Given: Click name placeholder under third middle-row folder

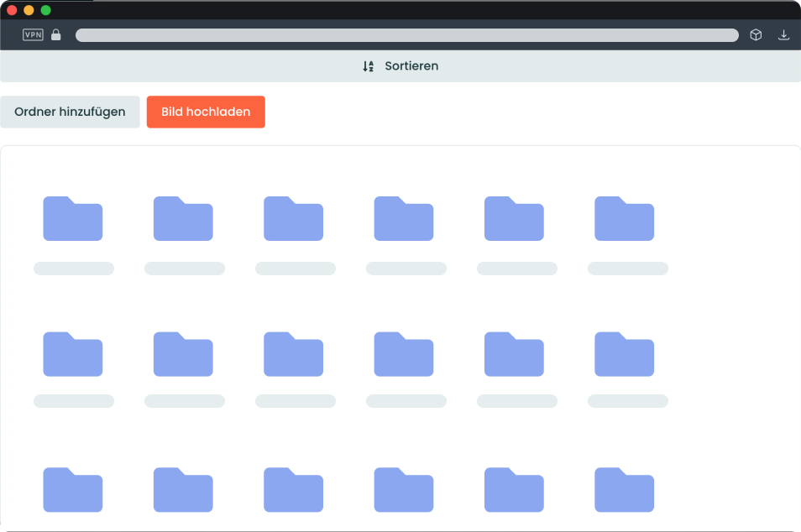Looking at the screenshot, I should tap(296, 401).
